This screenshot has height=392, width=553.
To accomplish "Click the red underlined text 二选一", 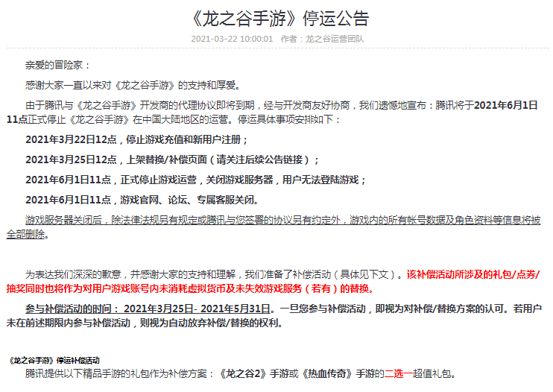I will point(399,373).
